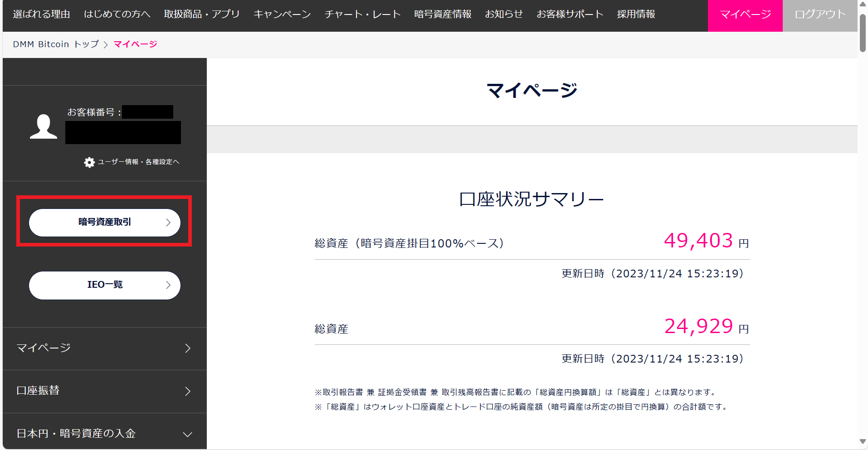The width and height of the screenshot is (868, 450).
Task: Click the breadcrumb separator arrow icon
Action: point(106,44)
